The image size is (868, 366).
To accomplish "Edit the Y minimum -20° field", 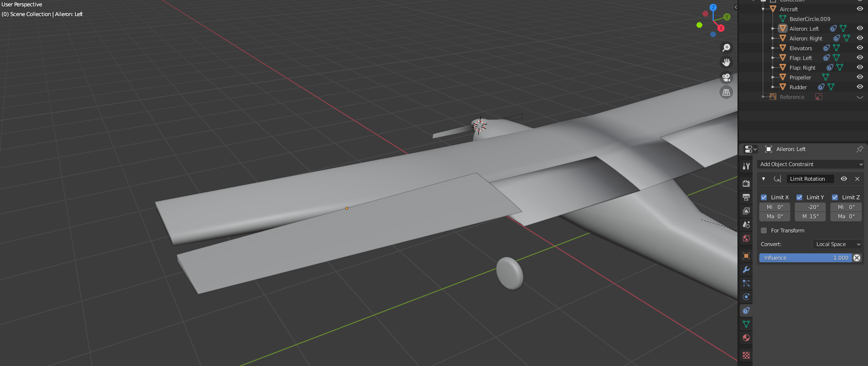I will (811, 207).
